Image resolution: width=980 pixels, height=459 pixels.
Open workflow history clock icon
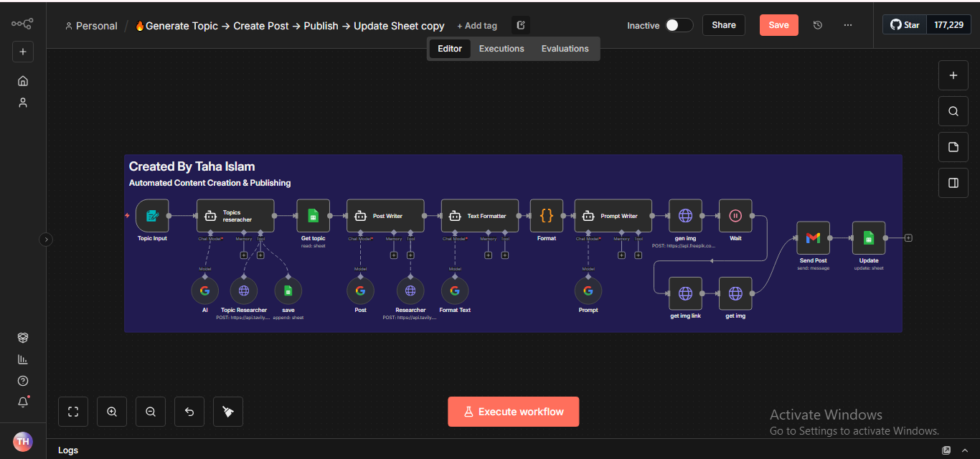tap(818, 25)
